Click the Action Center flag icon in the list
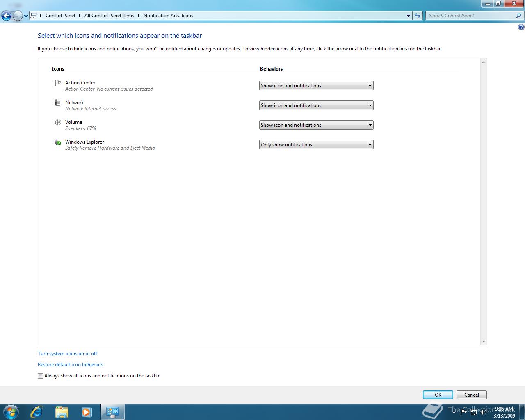This screenshot has height=420, width=525. pyautogui.click(x=58, y=83)
